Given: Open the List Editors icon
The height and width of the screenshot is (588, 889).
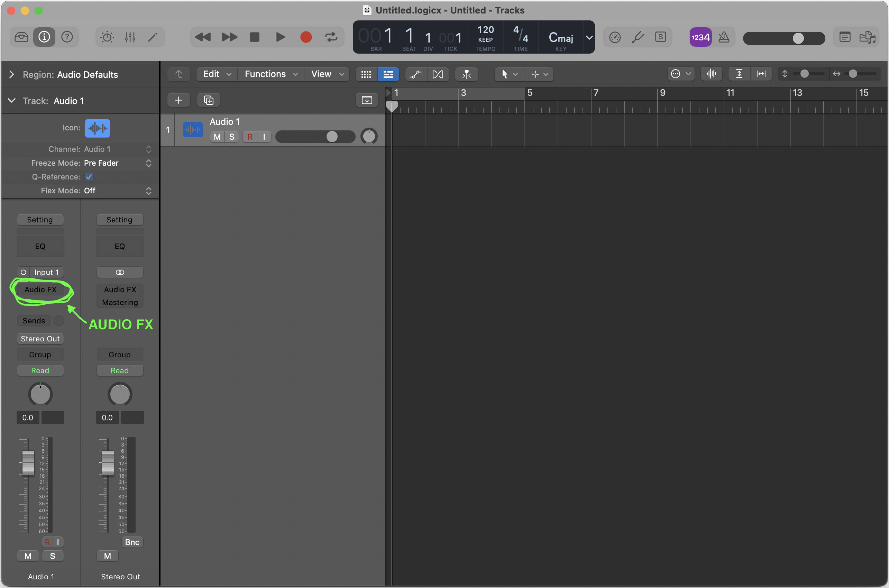Looking at the screenshot, I should (845, 37).
